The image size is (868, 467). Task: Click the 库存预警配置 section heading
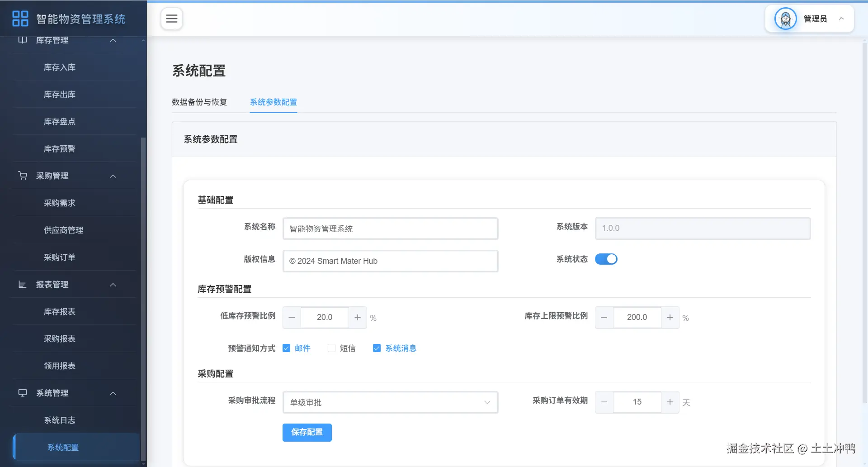tap(225, 289)
